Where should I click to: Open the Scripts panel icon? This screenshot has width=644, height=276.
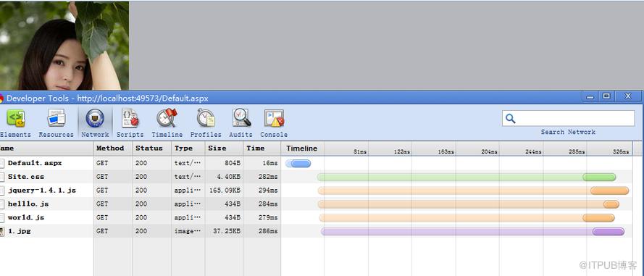[x=130, y=118]
